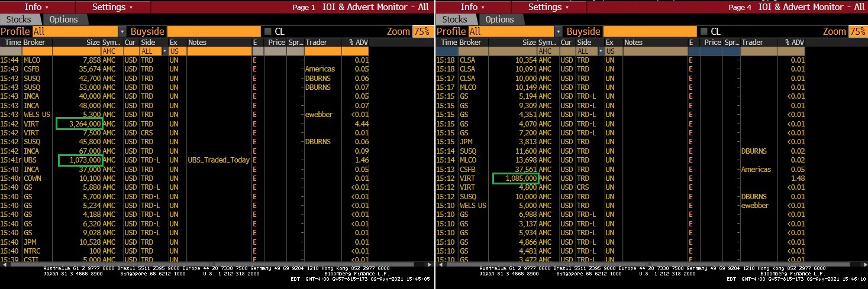The image size is (868, 289).
Task: Select GS size 6,988 in Page 4 panel
Action: pyautogui.click(x=526, y=215)
